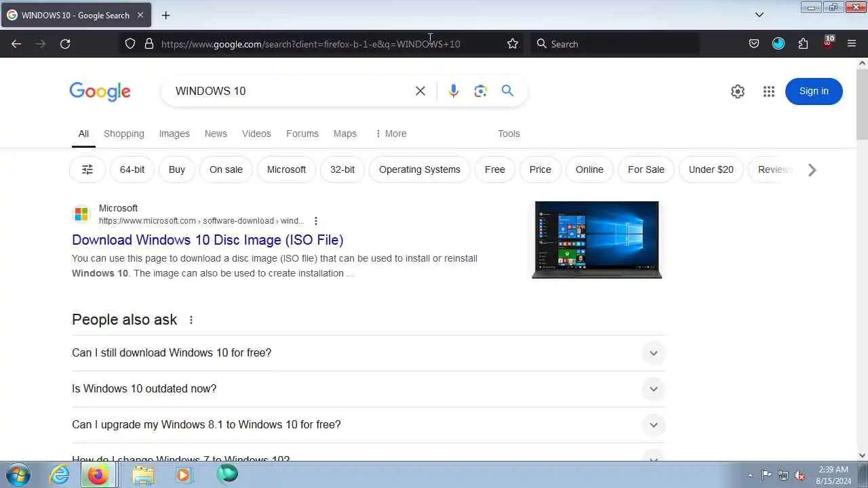868x488 pixels.
Task: Select the Shopping tab
Action: pos(124,134)
